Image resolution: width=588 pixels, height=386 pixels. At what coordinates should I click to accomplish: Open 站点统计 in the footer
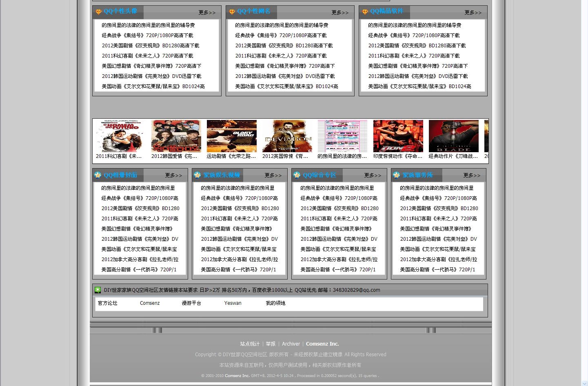pos(250,344)
